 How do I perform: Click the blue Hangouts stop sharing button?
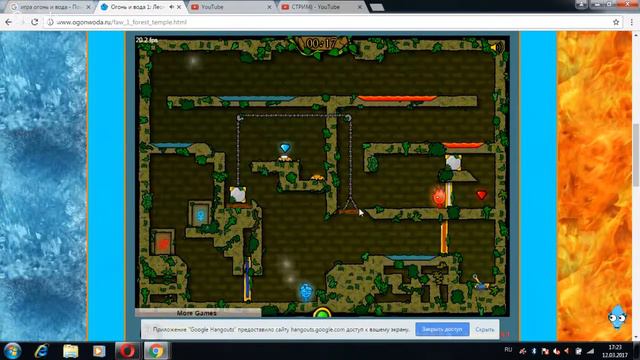(x=442, y=329)
